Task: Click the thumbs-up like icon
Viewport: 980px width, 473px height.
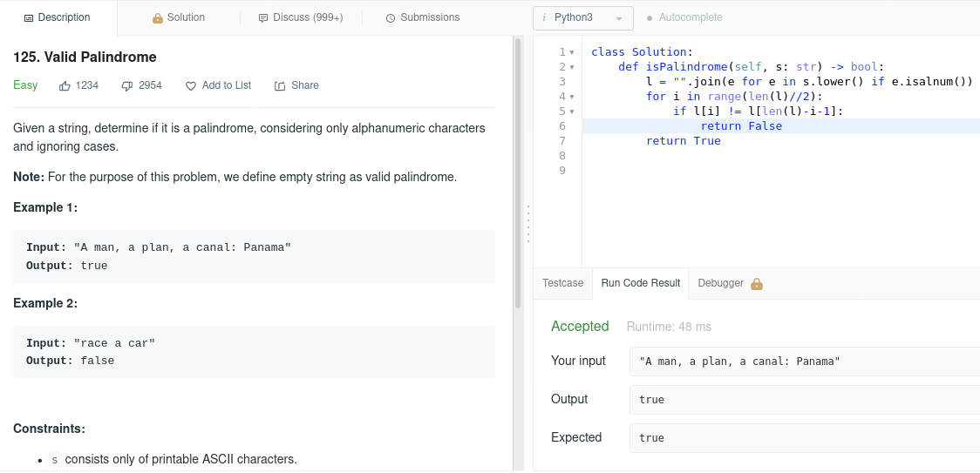Action: click(65, 85)
